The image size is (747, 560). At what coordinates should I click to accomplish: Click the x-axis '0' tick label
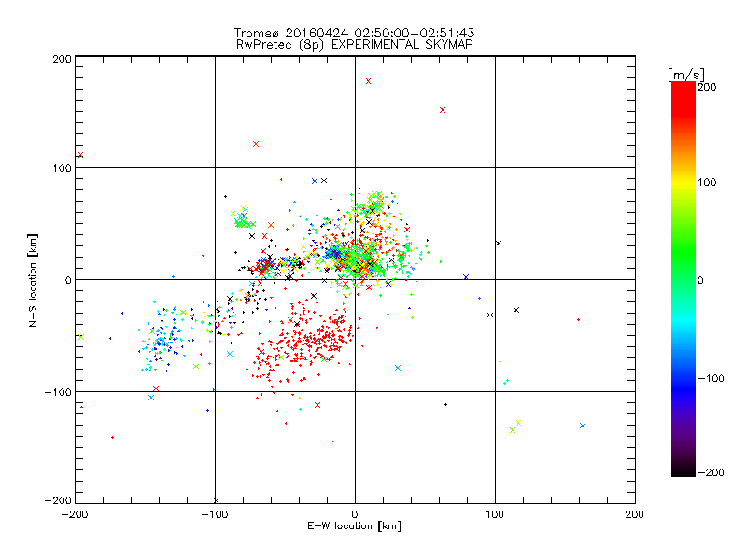point(355,514)
